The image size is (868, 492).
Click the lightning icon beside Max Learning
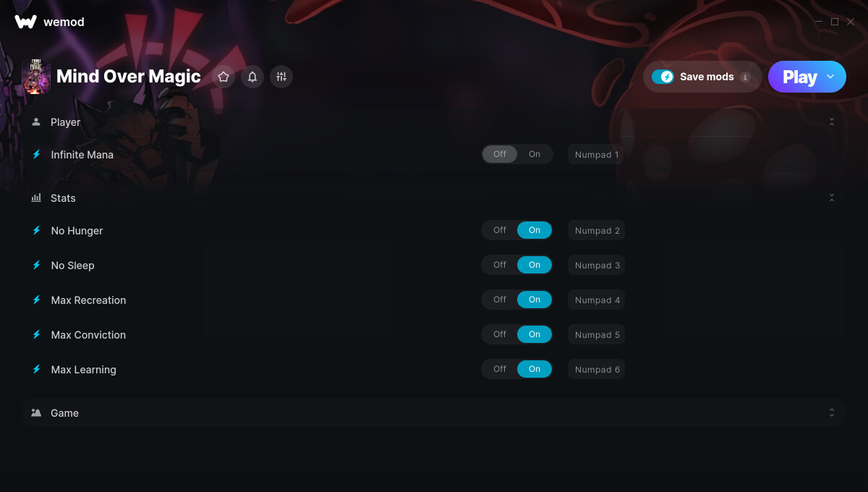[36, 369]
